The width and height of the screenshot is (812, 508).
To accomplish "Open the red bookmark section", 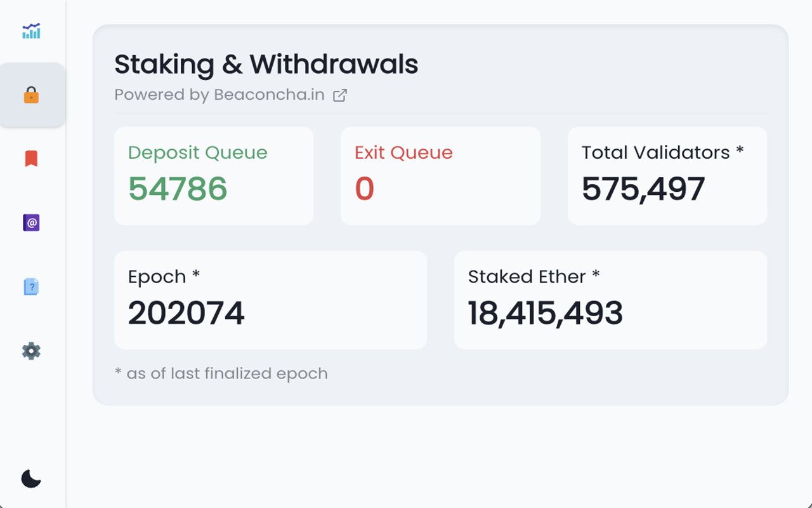I will [x=32, y=158].
